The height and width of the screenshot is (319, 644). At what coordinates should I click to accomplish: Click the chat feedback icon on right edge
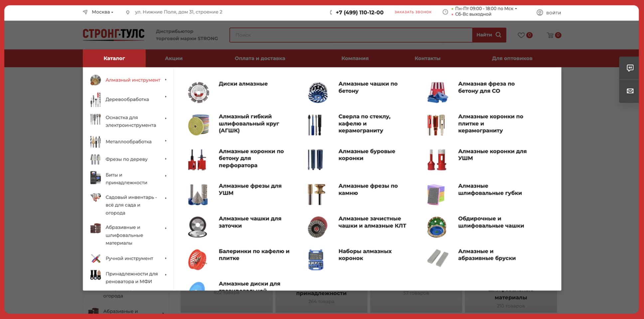(x=630, y=68)
